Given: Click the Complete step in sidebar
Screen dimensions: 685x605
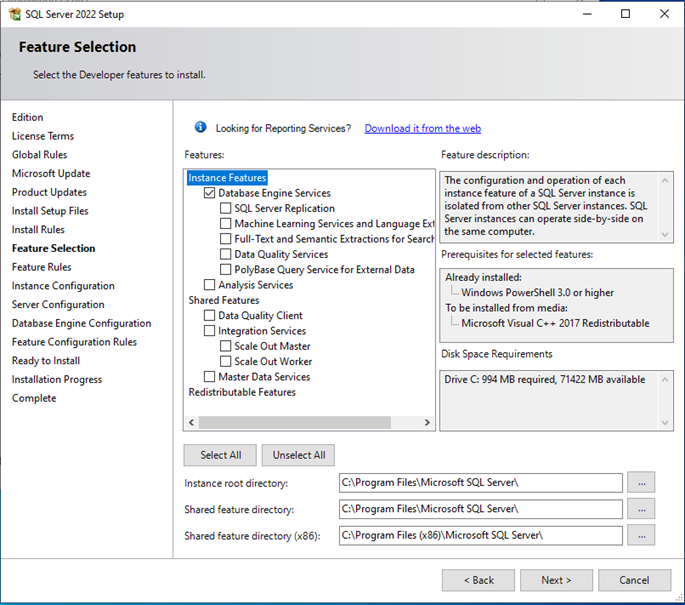Looking at the screenshot, I should 34,398.
